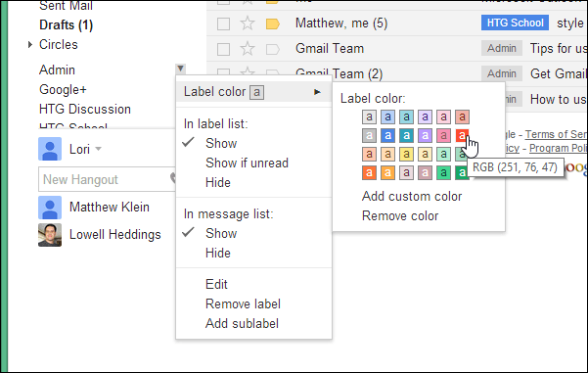Click Lowell Heddings' profile photo
588x373 pixels.
pyautogui.click(x=50, y=235)
